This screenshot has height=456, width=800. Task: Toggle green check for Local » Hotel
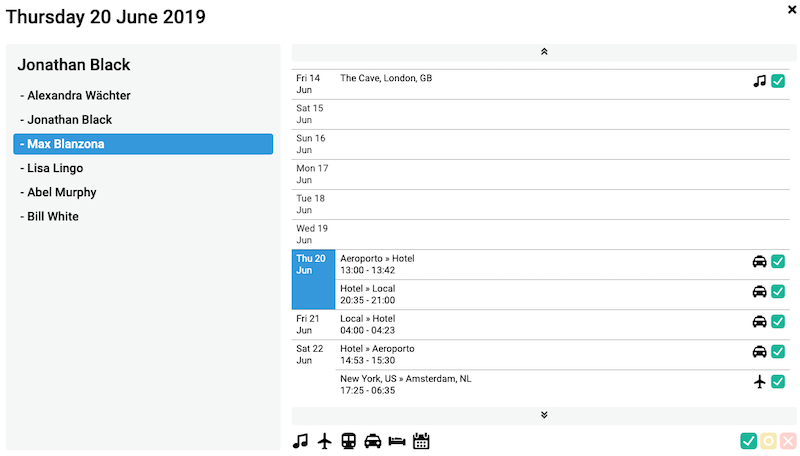778,322
